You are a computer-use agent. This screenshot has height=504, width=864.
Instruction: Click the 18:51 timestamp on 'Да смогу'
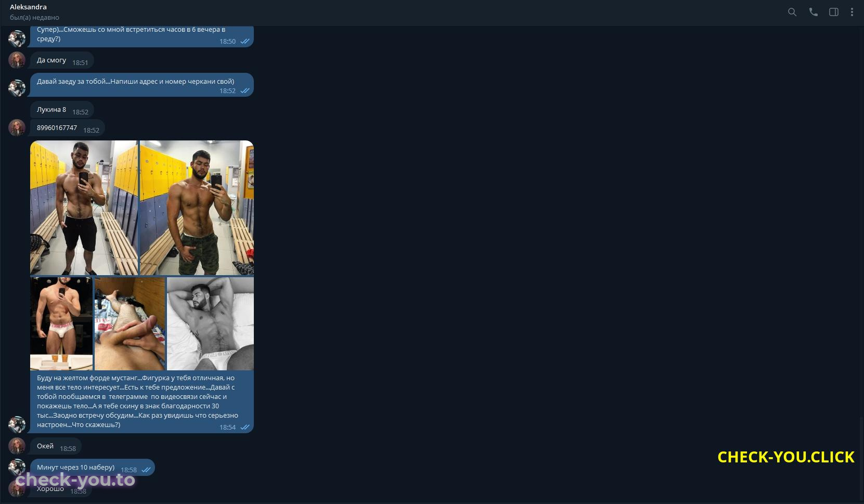click(80, 63)
